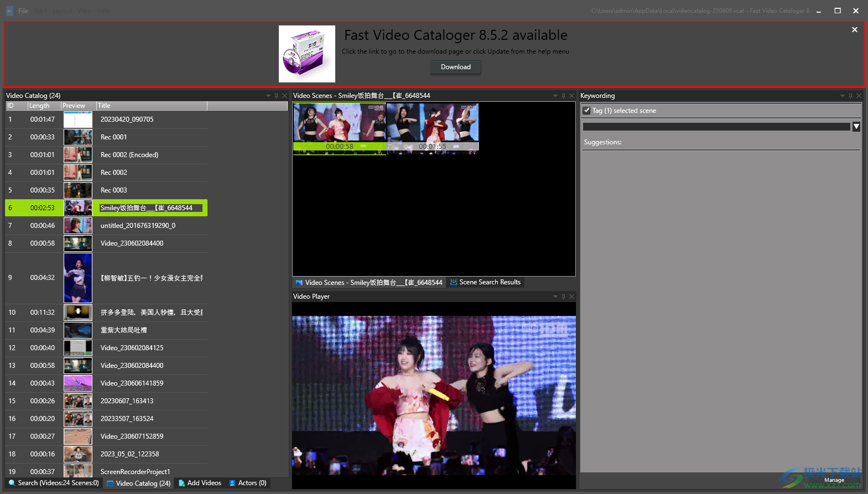Select the video untitled_201676319290_0
This screenshot has height=494, width=868.
(106, 226)
